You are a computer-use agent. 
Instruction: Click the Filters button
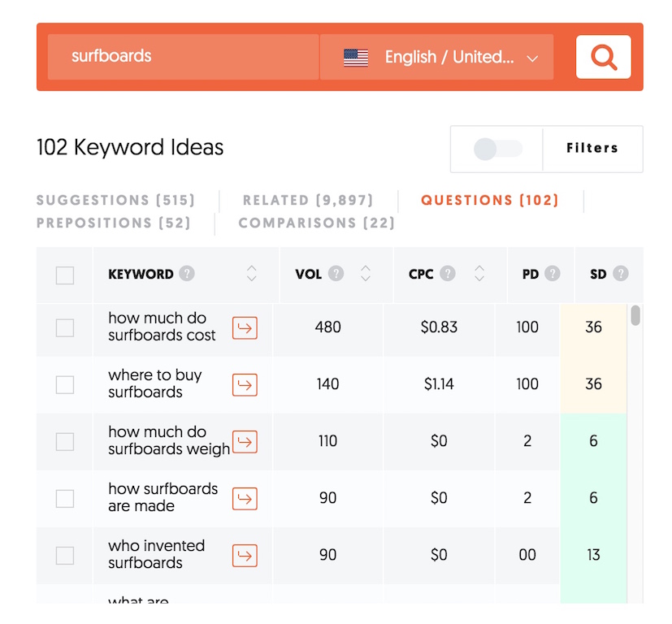coord(592,149)
